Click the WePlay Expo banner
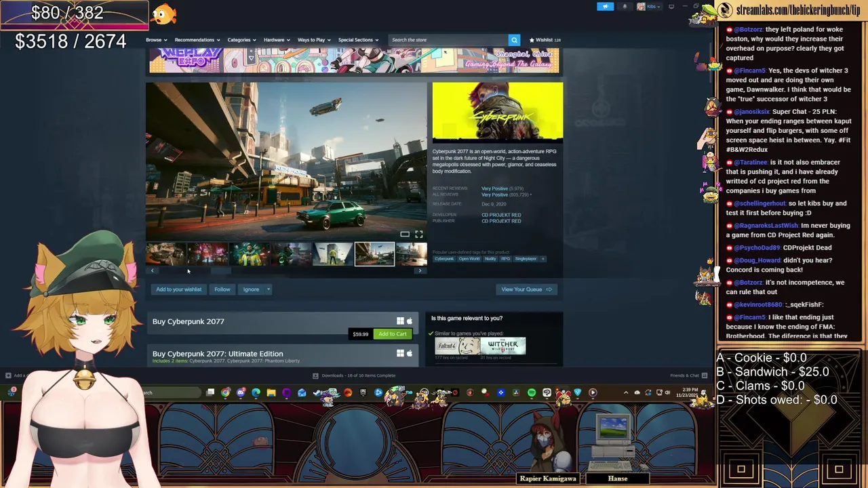This screenshot has width=868, height=488. (354, 60)
